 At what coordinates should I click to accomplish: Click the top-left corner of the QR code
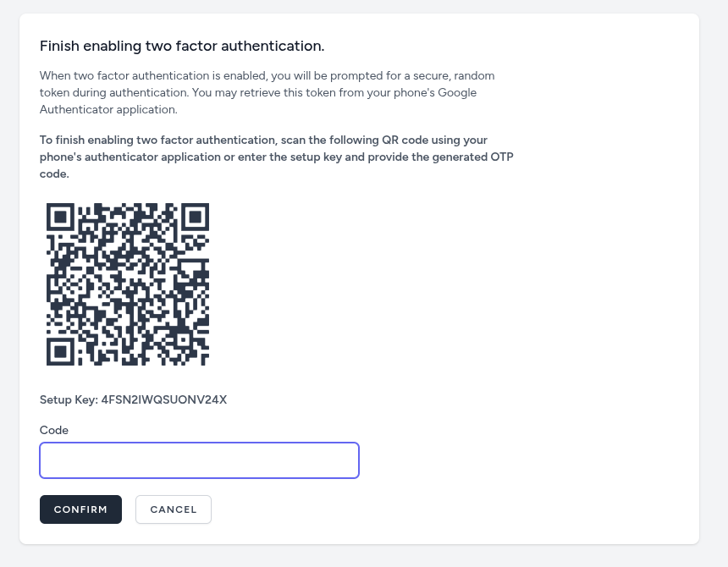[62, 217]
